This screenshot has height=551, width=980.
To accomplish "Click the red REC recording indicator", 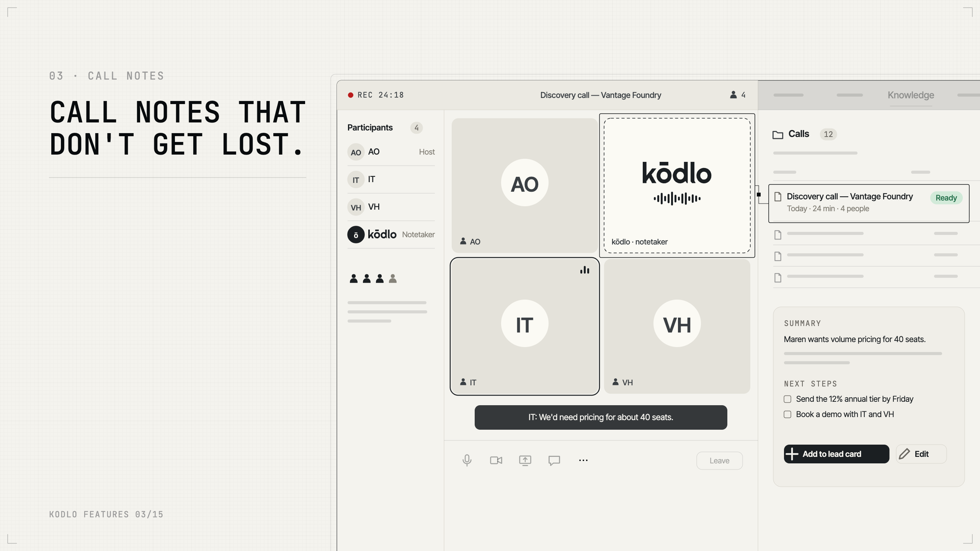I will [x=350, y=95].
